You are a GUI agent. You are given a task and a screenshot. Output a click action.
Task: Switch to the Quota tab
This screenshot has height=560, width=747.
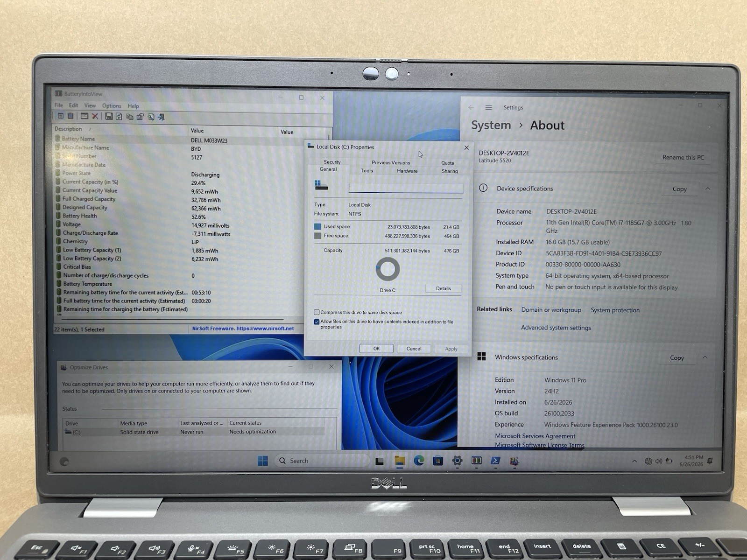(448, 163)
